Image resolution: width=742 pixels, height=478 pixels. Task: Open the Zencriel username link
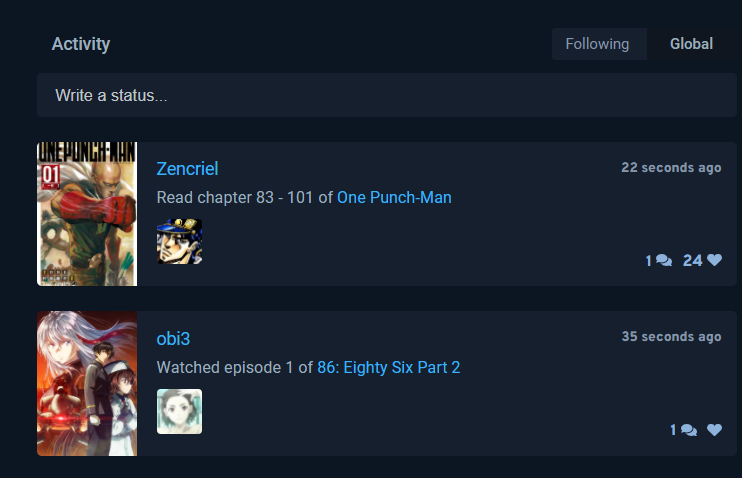(187, 169)
